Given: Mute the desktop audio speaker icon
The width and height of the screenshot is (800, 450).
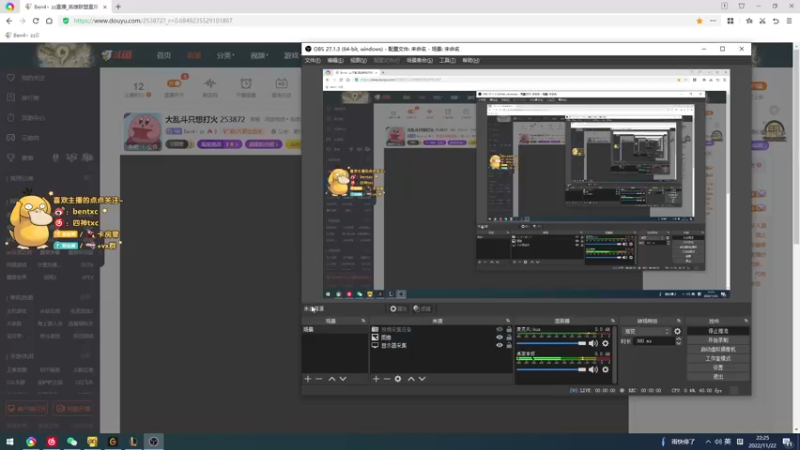Looking at the screenshot, I should pyautogui.click(x=593, y=369).
